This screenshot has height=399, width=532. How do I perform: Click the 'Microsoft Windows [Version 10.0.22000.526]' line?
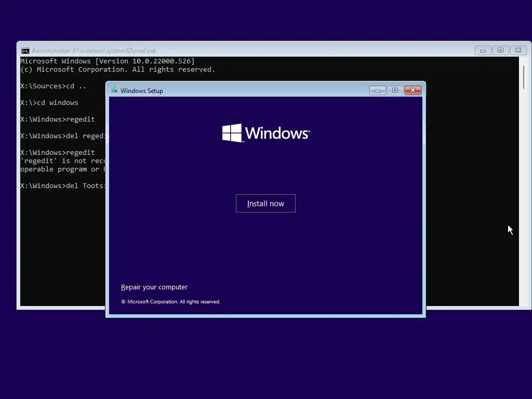click(108, 61)
